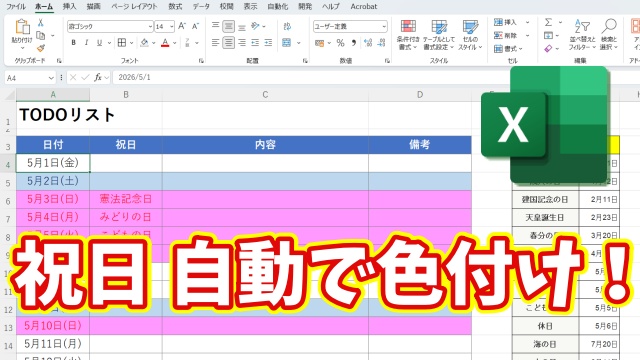The width and height of the screenshot is (640, 360).
Task: Open 検索と選択 find and select
Action: point(609,35)
